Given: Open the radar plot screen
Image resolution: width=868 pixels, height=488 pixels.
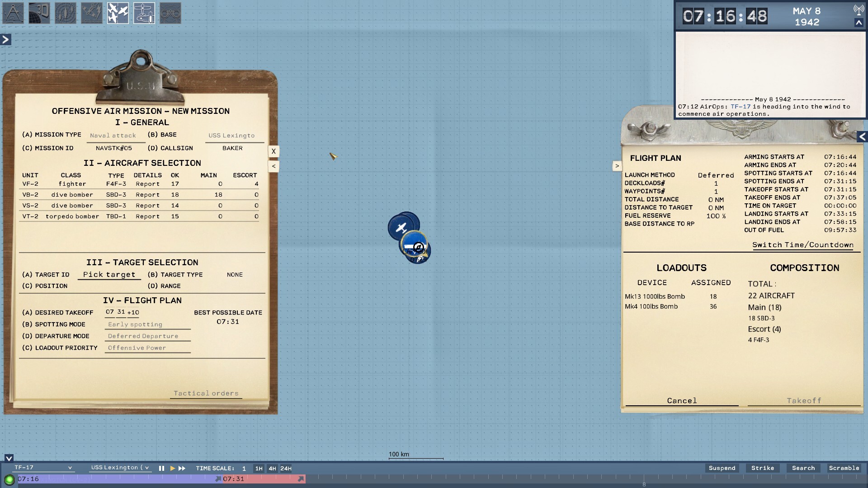Looking at the screenshot, I should pyautogui.click(x=66, y=13).
